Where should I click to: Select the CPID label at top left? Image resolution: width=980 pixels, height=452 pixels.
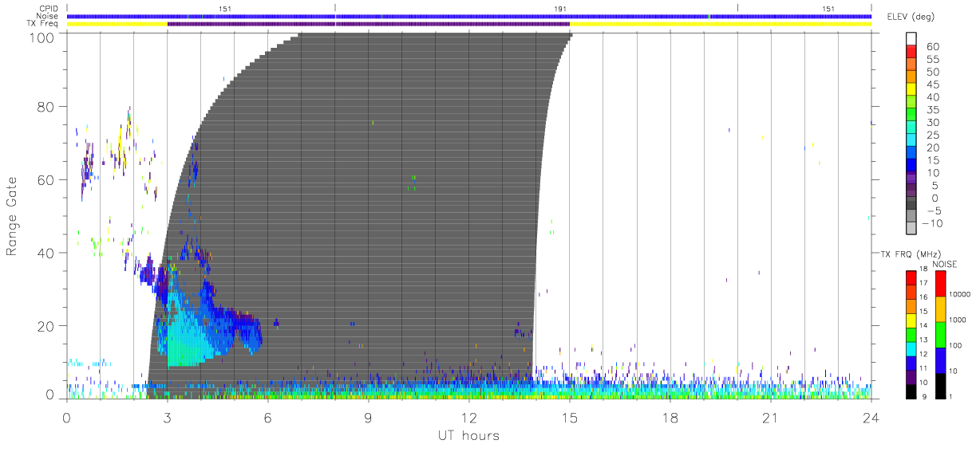click(49, 8)
